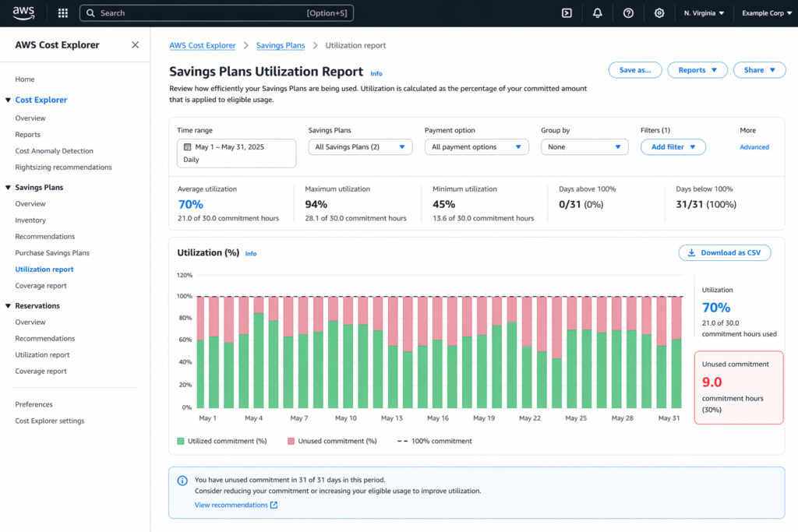
Task: Open the All payment options dropdown
Action: (x=474, y=146)
